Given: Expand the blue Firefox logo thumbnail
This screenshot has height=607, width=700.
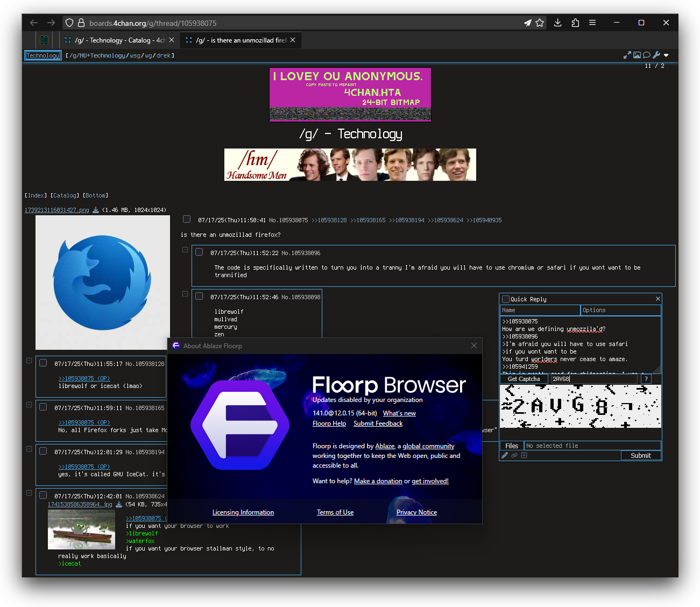Looking at the screenshot, I should tap(103, 283).
